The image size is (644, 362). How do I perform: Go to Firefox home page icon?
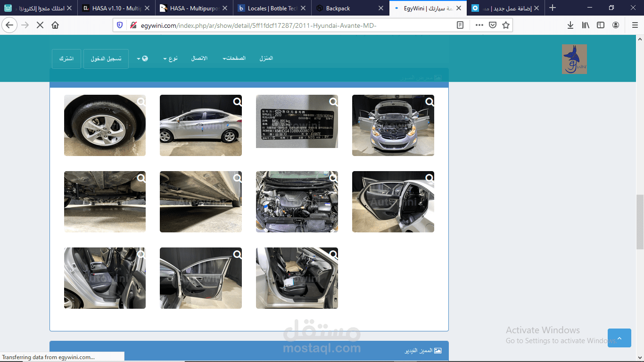(55, 25)
